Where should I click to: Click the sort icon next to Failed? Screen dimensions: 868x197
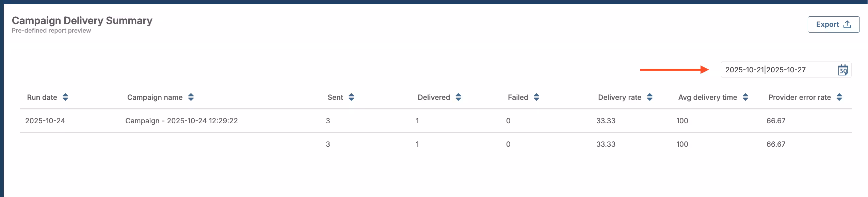(x=536, y=97)
